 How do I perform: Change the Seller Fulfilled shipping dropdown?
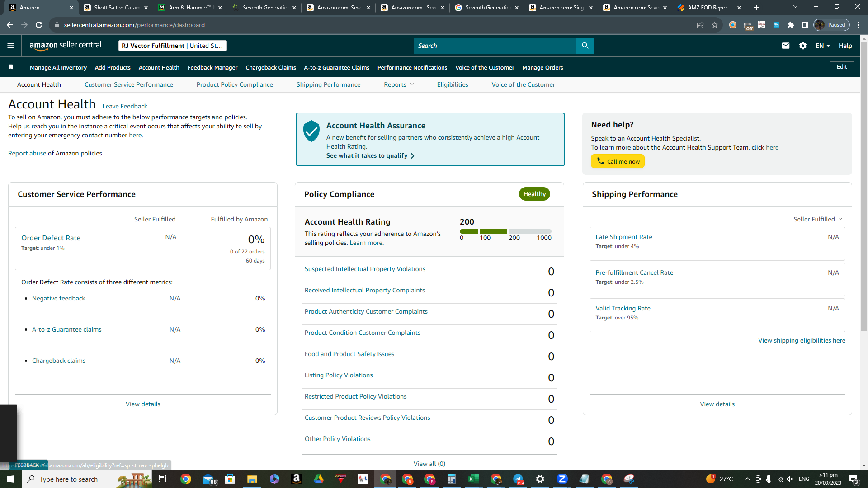818,219
